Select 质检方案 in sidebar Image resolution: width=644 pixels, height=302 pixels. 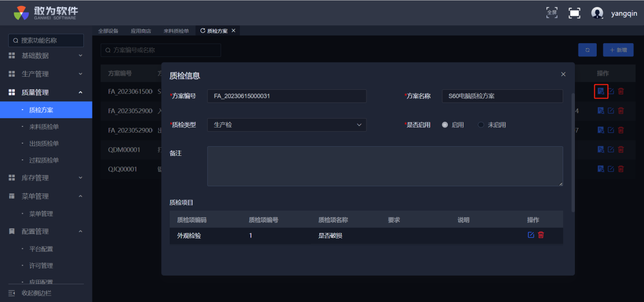(46, 110)
